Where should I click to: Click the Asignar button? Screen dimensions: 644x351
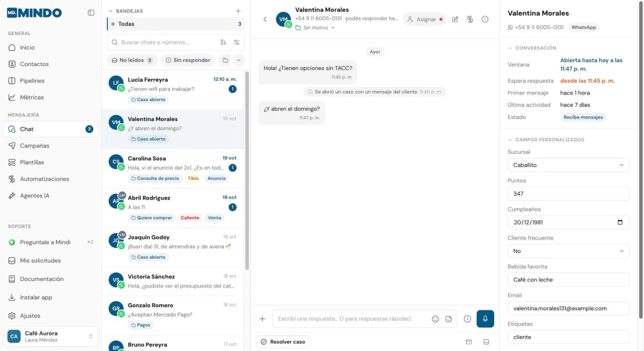425,19
